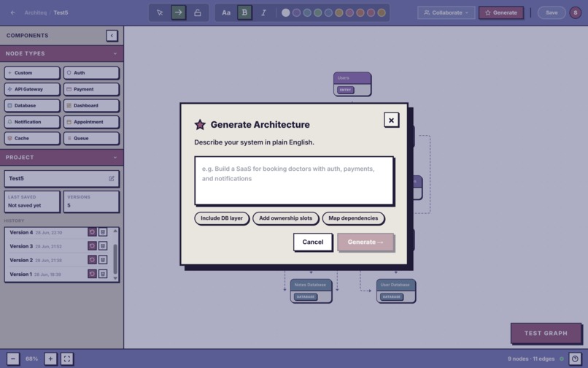The width and height of the screenshot is (588, 368).
Task: Add an API Gateway node
Action: tap(32, 89)
